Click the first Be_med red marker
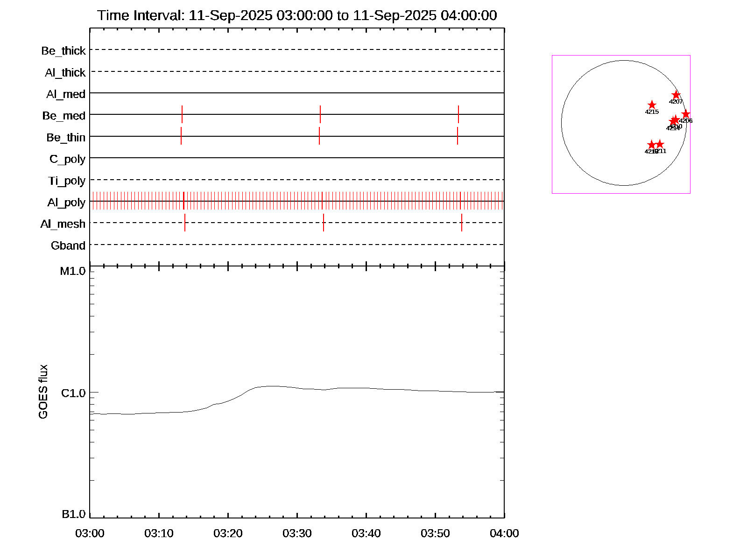This screenshot has width=747, height=560. click(182, 114)
